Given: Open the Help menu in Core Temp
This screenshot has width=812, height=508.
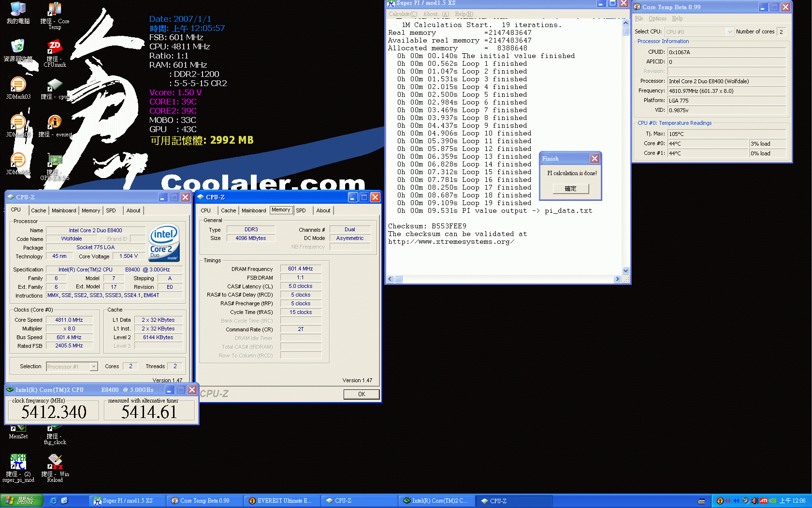Looking at the screenshot, I should point(677,18).
